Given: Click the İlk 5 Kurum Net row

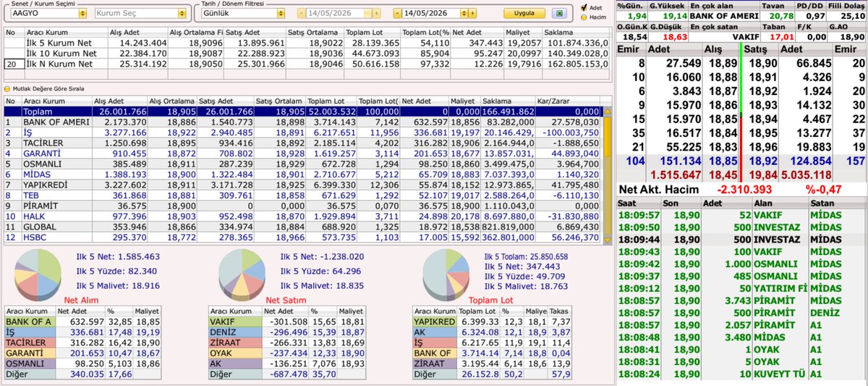Looking at the screenshot, I should coord(307,43).
